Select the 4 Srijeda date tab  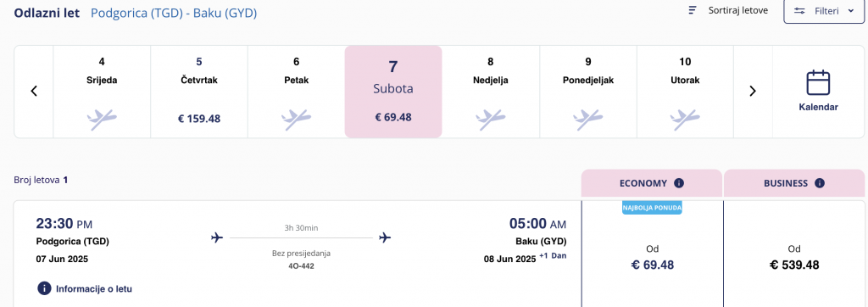tap(102, 92)
